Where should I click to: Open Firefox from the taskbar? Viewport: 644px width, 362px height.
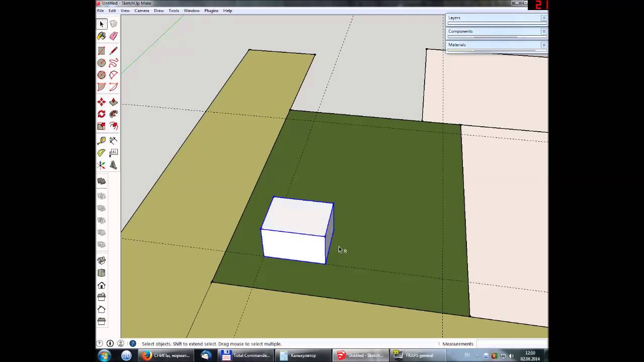(166, 355)
